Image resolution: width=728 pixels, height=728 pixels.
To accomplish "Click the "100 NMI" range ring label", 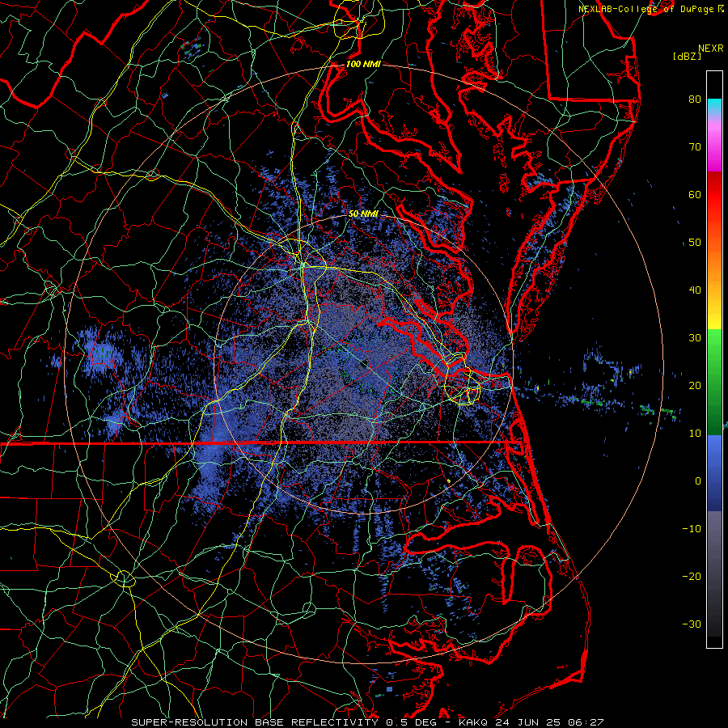I will click(x=363, y=64).
